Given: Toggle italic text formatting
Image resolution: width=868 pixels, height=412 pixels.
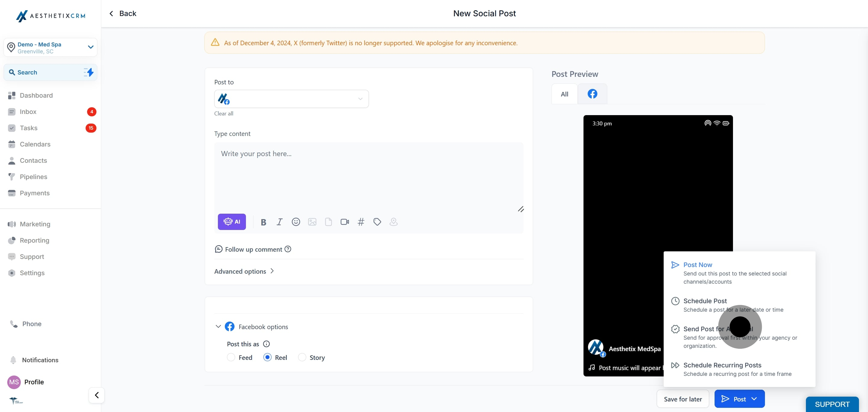Looking at the screenshot, I should coord(279,222).
